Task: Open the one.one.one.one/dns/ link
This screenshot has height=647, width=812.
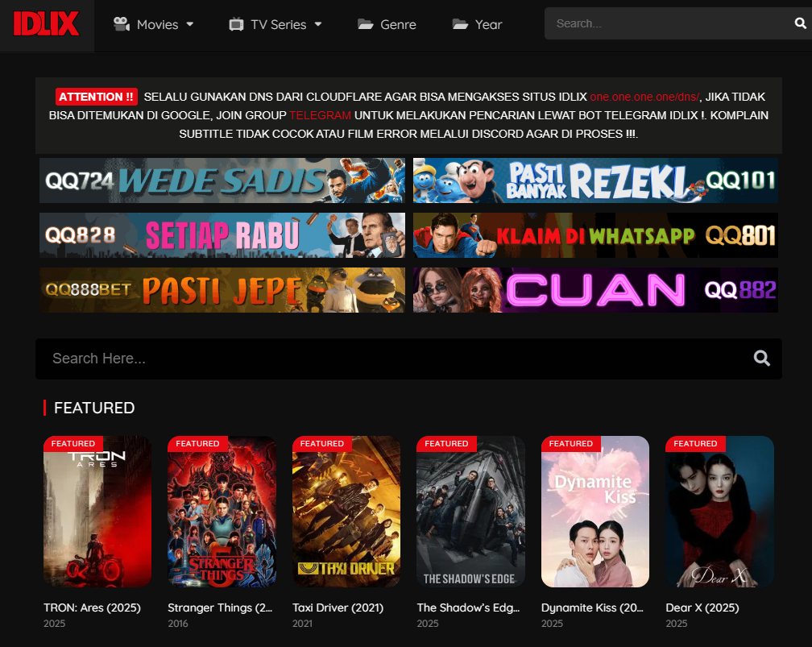Action: [644, 97]
